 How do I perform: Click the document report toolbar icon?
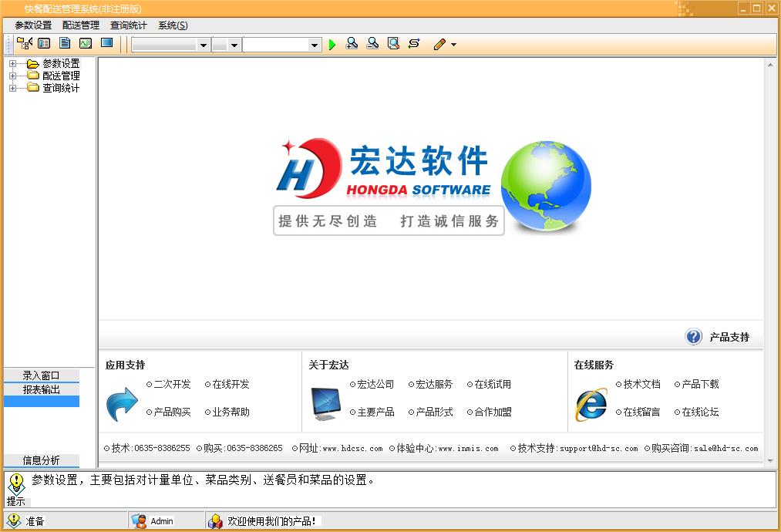65,44
